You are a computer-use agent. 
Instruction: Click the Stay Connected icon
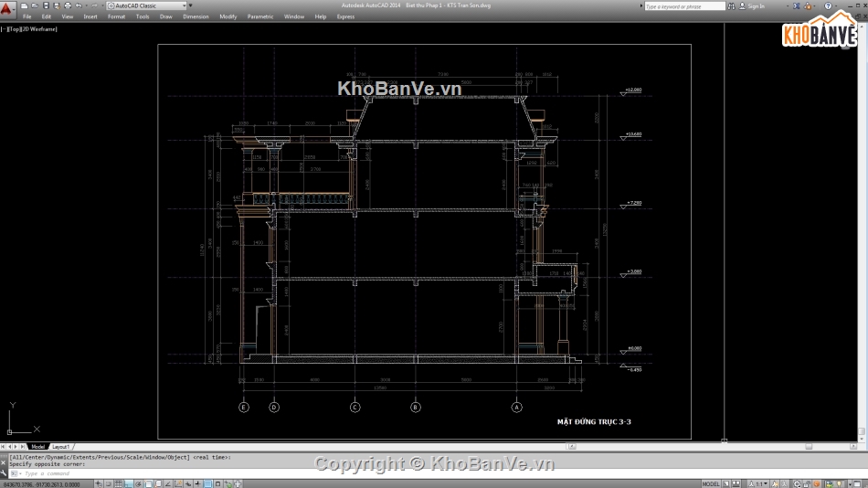pyautogui.click(x=808, y=6)
